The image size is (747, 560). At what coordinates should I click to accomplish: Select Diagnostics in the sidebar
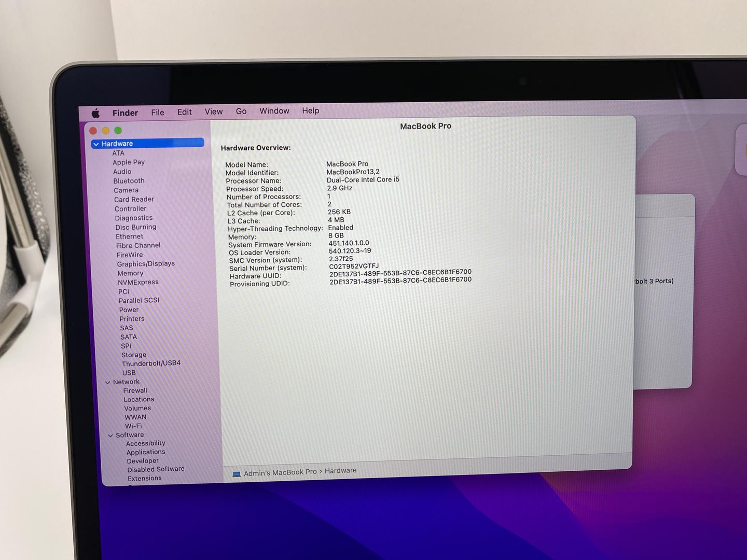point(134,218)
